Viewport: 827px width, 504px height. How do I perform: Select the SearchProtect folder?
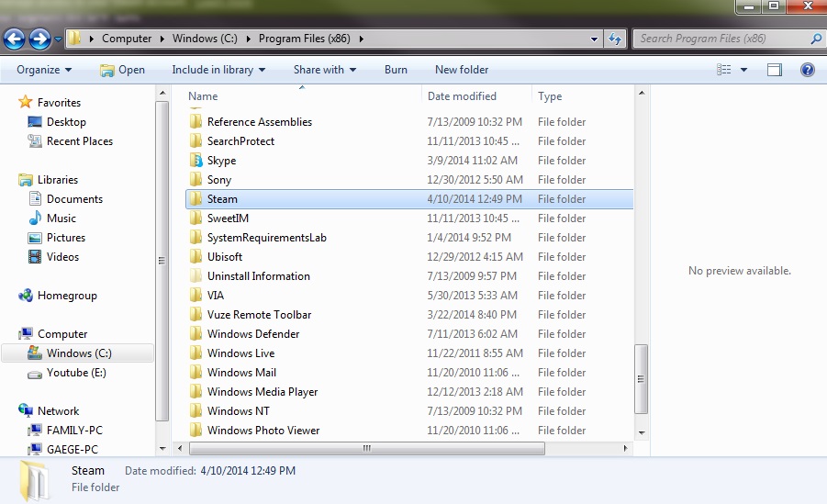click(240, 140)
